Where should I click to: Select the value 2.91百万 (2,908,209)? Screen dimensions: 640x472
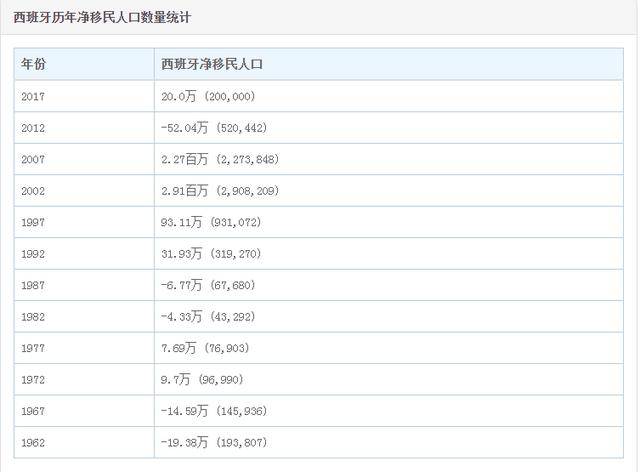pos(220,191)
